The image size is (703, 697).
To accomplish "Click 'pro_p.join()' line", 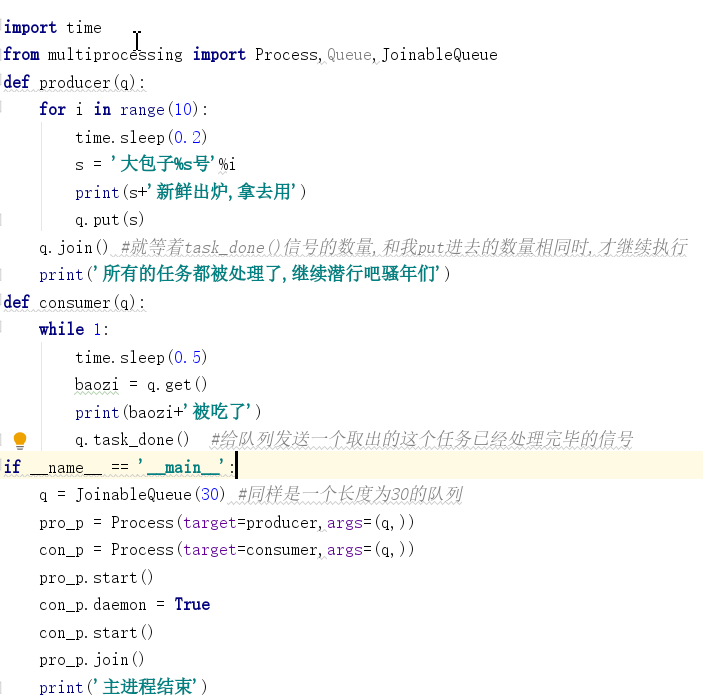I will (91, 660).
